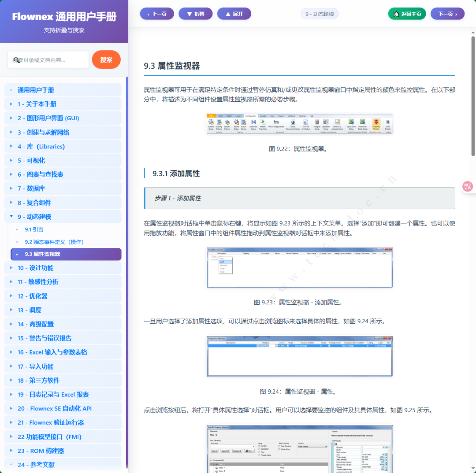
Task: Click the caption 图 9.22：属性监视器
Action: pos(299,149)
